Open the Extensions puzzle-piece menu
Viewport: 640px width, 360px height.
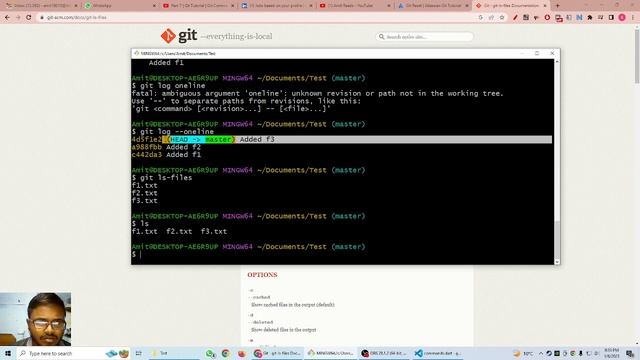point(590,18)
